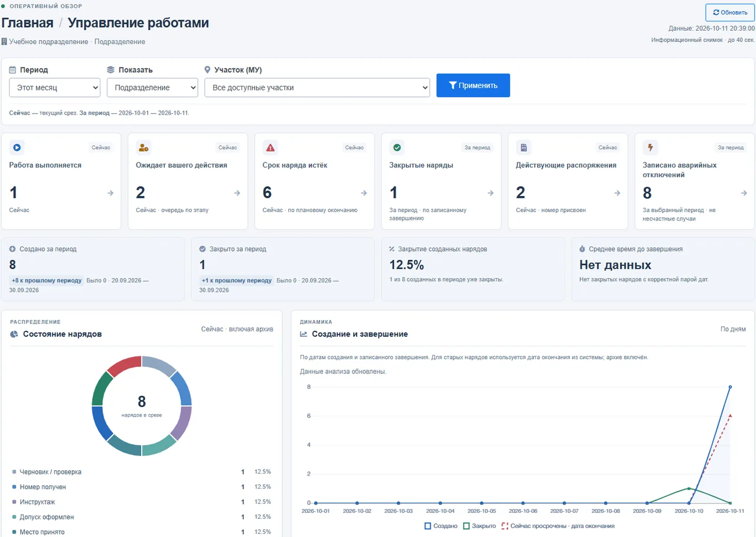Viewport: 756px width, 537px height.
Task: Click the lightning bolt icon on аварийных отключений card
Action: 650,147
